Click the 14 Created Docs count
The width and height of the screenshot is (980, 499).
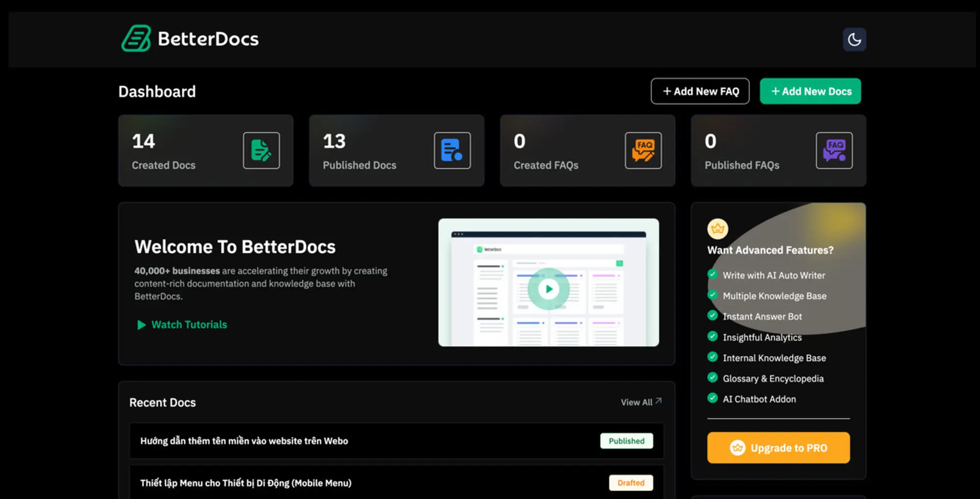[x=144, y=141]
